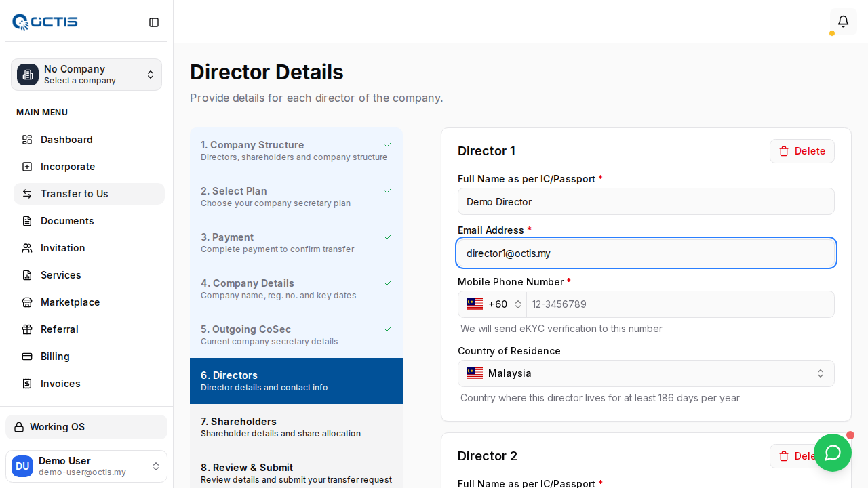Click the Email Address field with director1@octis.my
Screen dimensions: 868x488
646,253
